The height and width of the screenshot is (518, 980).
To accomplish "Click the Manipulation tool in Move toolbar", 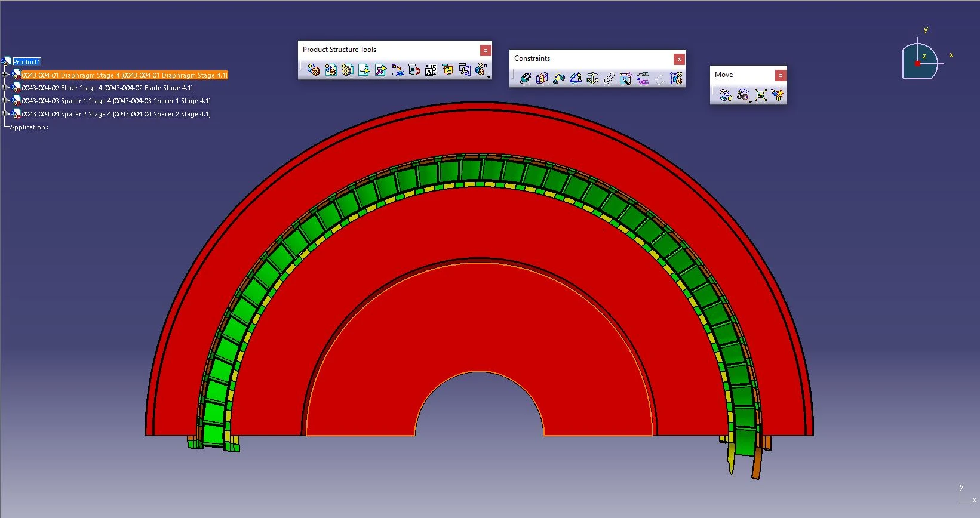I will [726, 95].
